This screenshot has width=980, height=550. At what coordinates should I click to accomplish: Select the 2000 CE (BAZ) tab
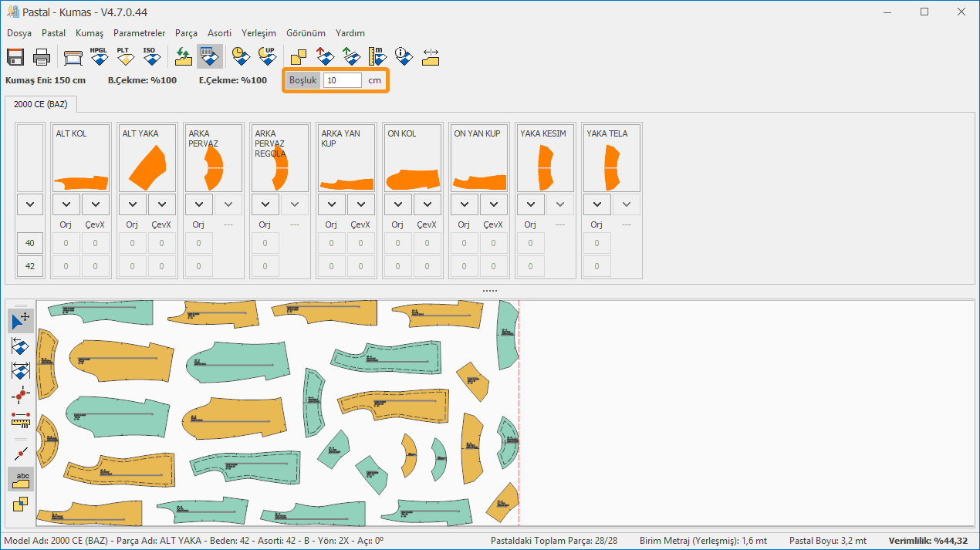tap(41, 104)
